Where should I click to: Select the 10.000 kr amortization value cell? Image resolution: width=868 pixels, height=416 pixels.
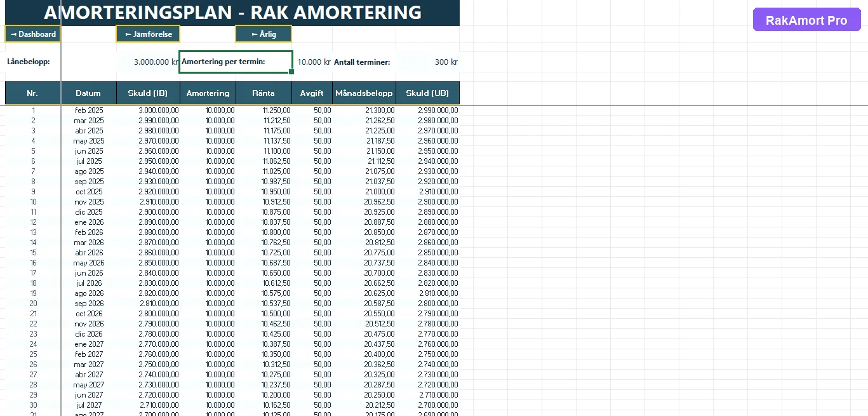(313, 62)
